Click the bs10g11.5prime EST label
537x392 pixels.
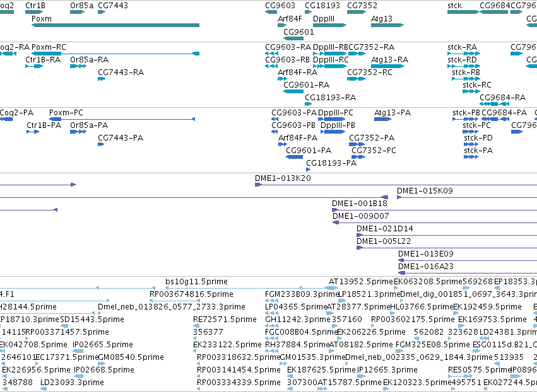point(196,282)
